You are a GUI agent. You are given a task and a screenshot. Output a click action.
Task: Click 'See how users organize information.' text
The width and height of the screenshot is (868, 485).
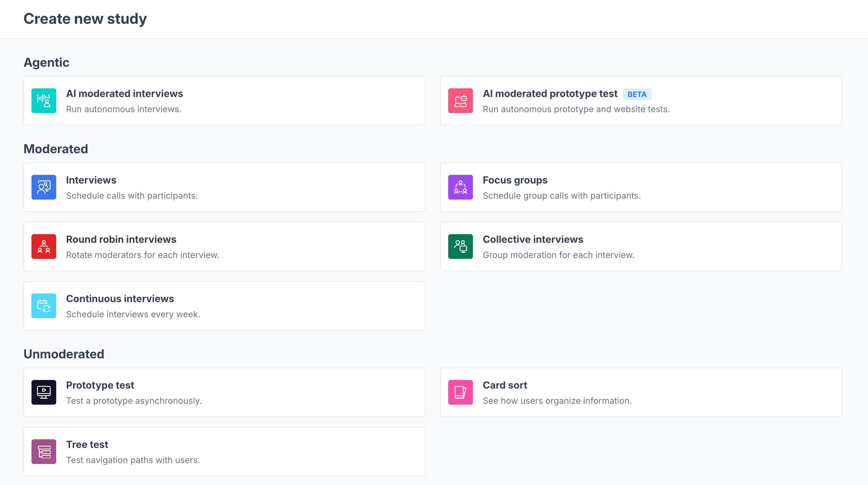[x=557, y=401]
